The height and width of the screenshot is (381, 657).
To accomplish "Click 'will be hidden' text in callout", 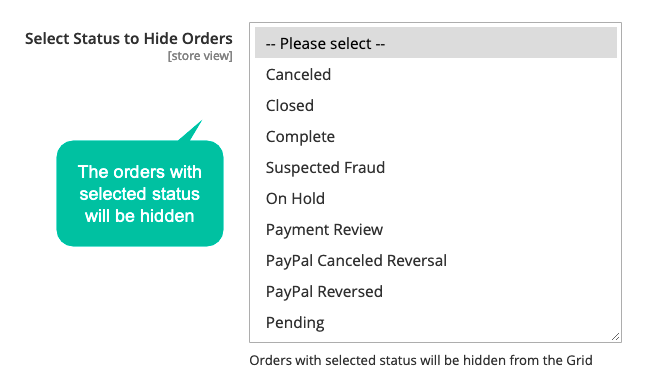I will click(140, 216).
